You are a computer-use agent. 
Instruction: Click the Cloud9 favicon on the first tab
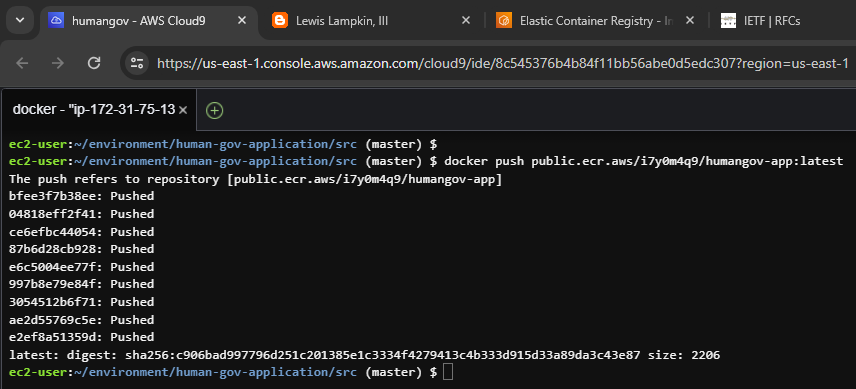point(56,21)
